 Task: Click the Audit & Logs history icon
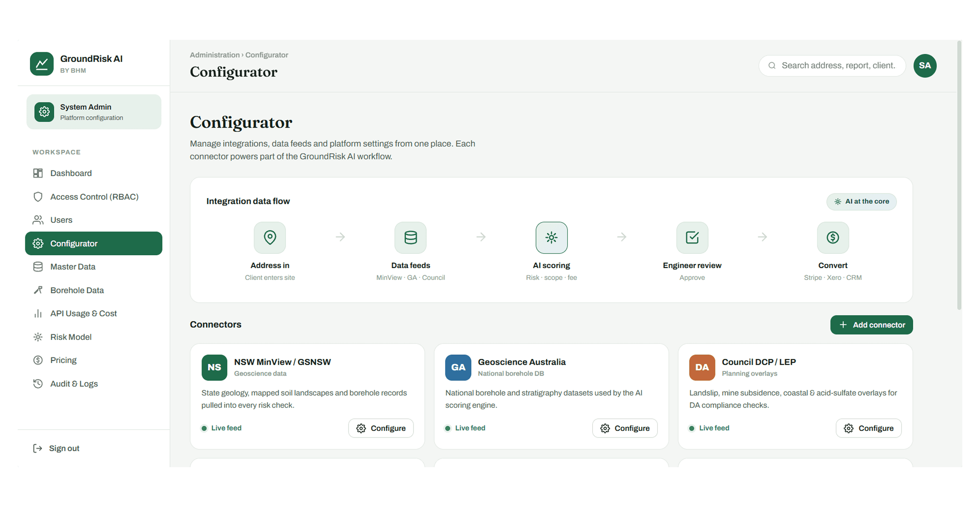[x=38, y=384]
